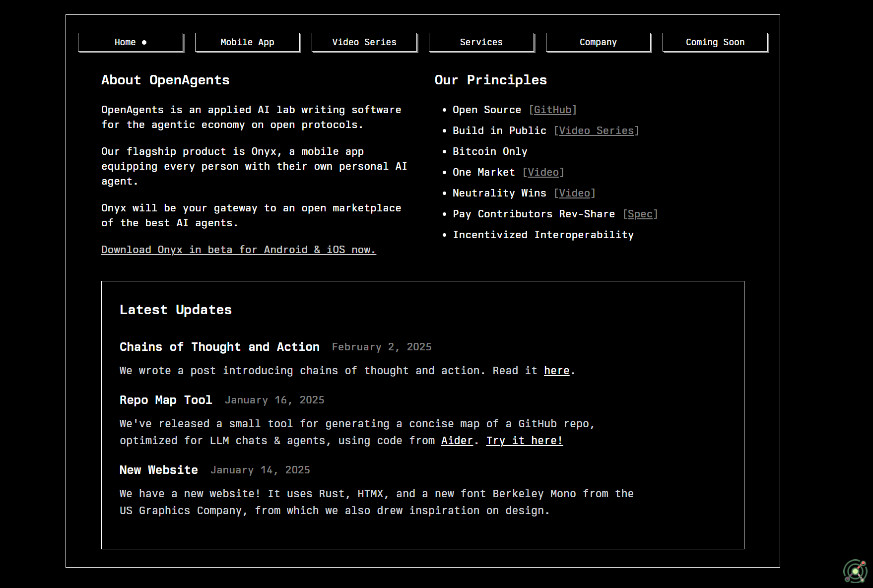
Task: Click the February 2, 2025 date
Action: [382, 347]
